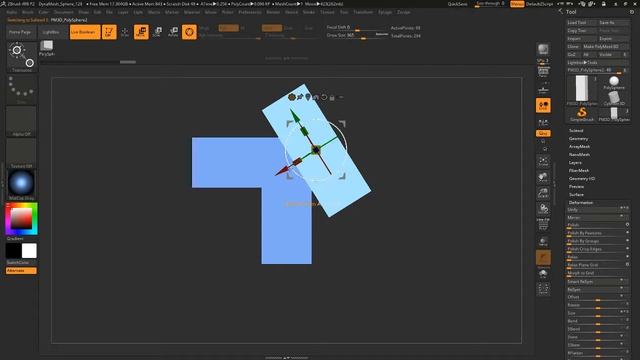Viewport: 640px width, 360px height.
Task: Expand Geometry sub-palette
Action: [578, 139]
